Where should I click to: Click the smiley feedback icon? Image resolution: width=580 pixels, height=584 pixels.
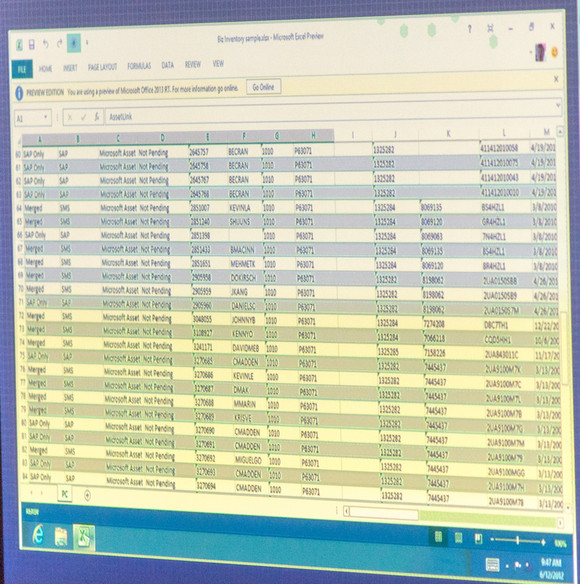coord(554,53)
